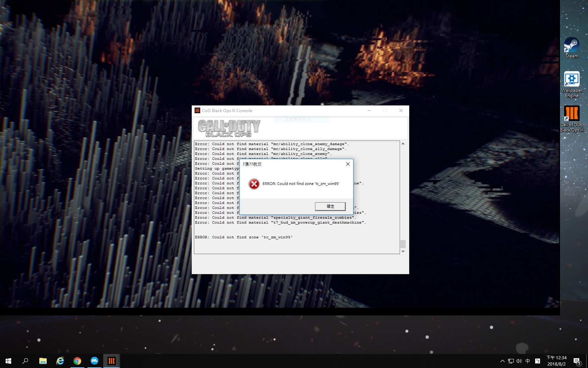
Task: Open the clock showing 下午 12:34
Action: click(x=556, y=361)
